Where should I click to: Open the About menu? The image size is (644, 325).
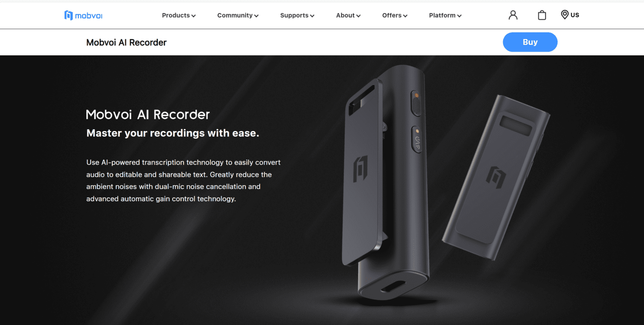coord(348,16)
